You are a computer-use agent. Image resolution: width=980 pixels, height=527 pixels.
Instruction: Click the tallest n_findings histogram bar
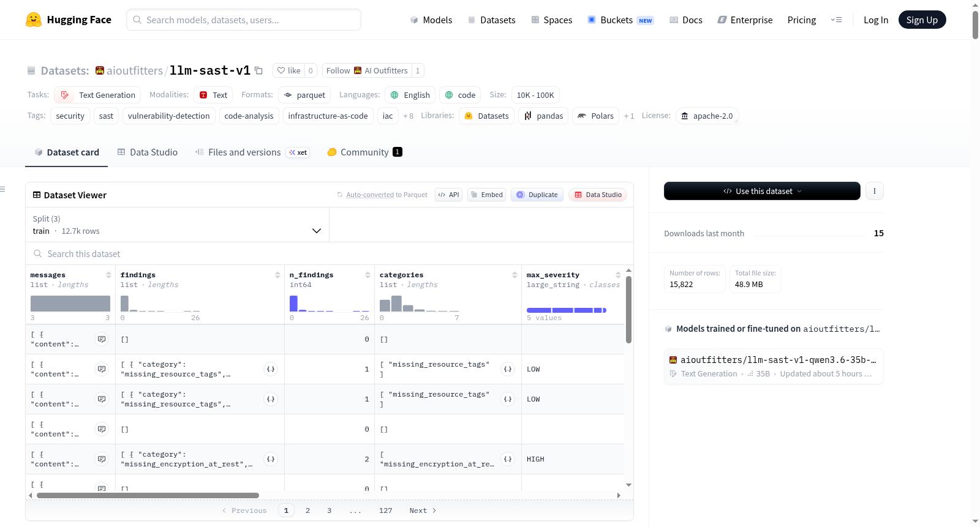293,304
